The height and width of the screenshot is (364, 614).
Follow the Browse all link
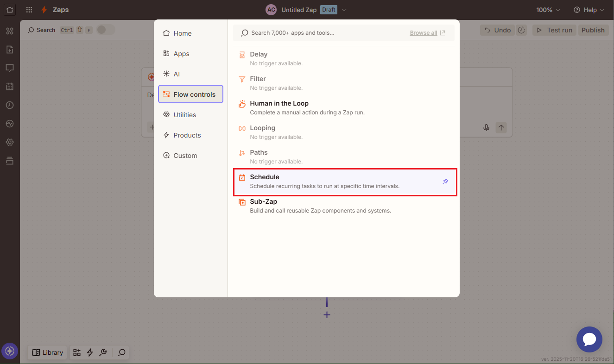click(428, 33)
